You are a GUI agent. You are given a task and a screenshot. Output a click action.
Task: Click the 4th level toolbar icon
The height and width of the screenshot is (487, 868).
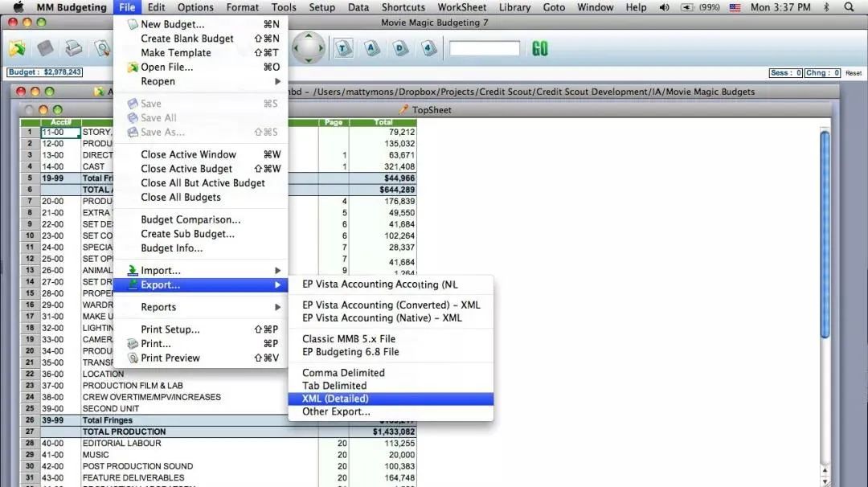pos(429,48)
